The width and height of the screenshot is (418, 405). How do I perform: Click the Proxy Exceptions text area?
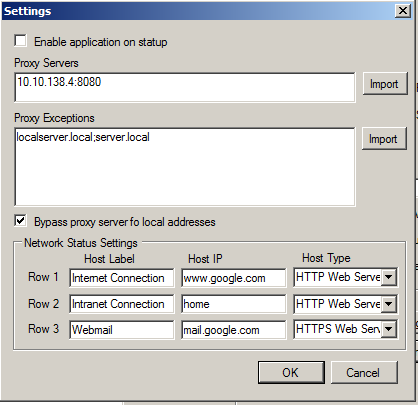[185, 167]
